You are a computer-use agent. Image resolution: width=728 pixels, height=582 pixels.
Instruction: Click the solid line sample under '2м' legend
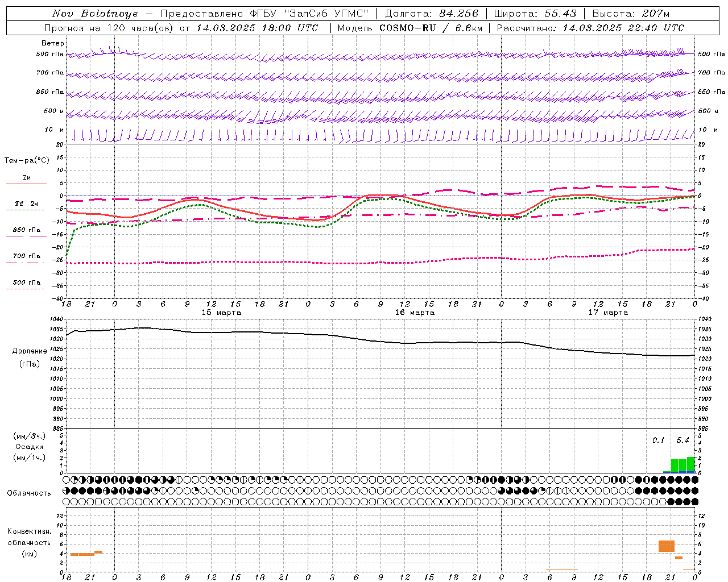point(26,184)
